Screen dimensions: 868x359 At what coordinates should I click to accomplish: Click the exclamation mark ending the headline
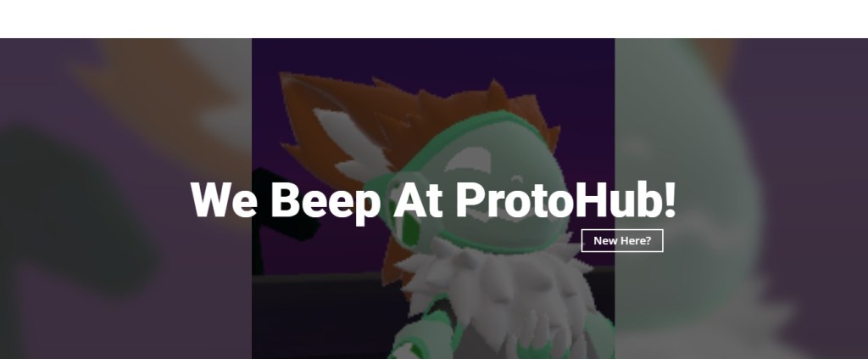(670, 199)
